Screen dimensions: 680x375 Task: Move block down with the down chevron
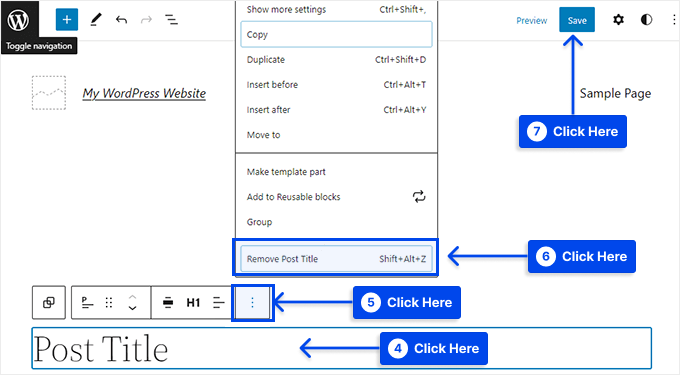point(133,308)
